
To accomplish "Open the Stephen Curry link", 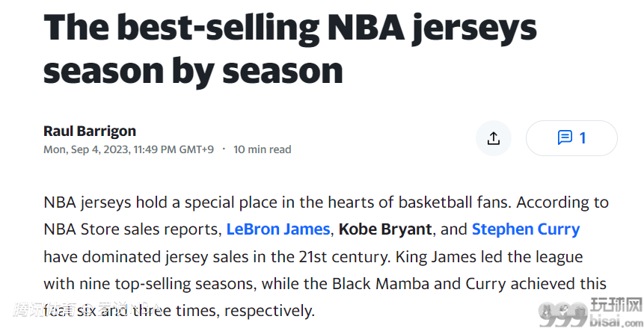I will point(526,229).
